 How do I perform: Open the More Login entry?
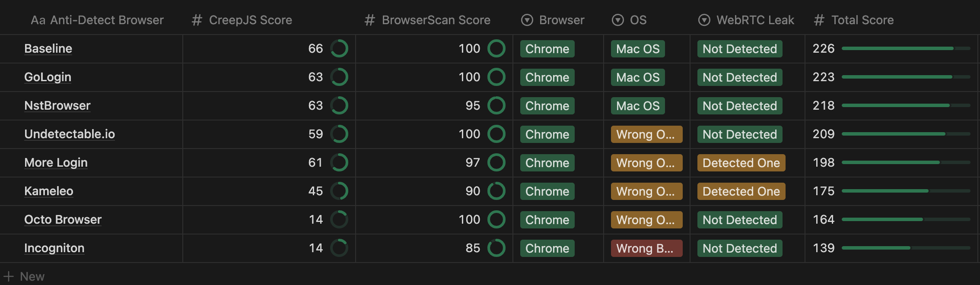pos(56,162)
